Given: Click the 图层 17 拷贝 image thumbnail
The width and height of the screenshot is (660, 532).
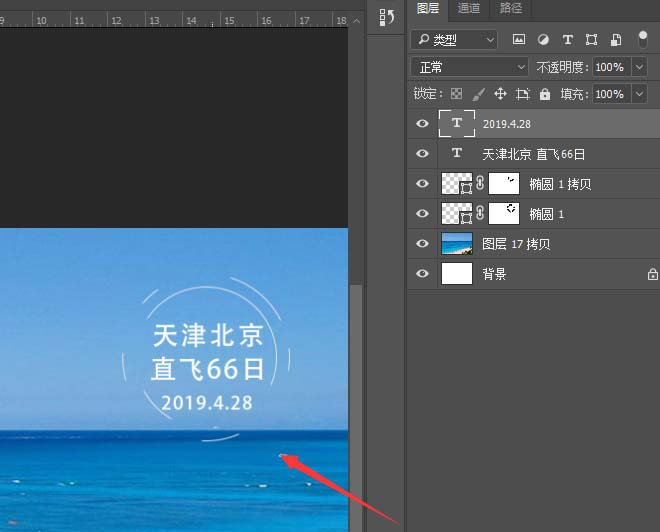Looking at the screenshot, I should (457, 244).
